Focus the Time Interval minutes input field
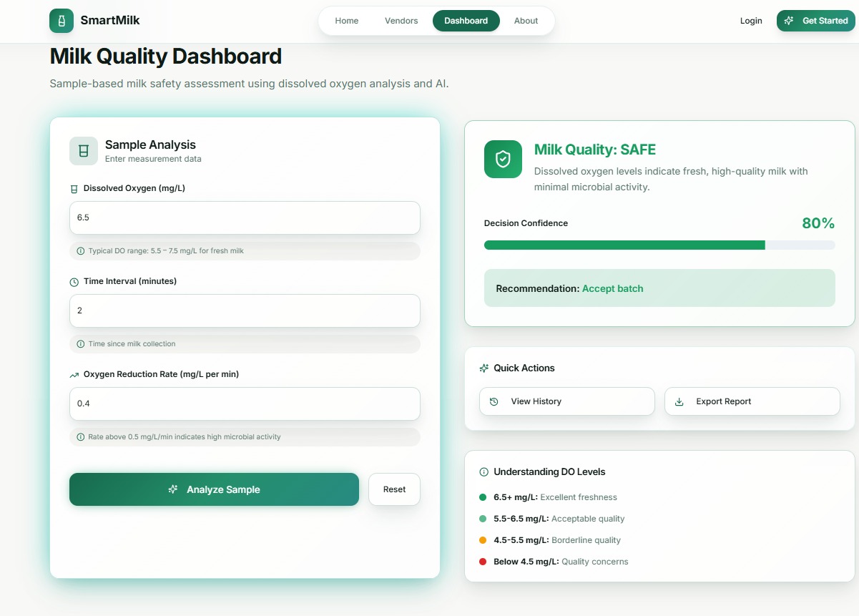859x616 pixels. coord(245,311)
